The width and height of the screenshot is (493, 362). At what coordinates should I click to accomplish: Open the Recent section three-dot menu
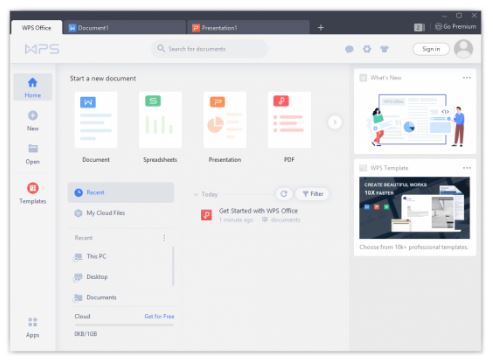tap(164, 238)
